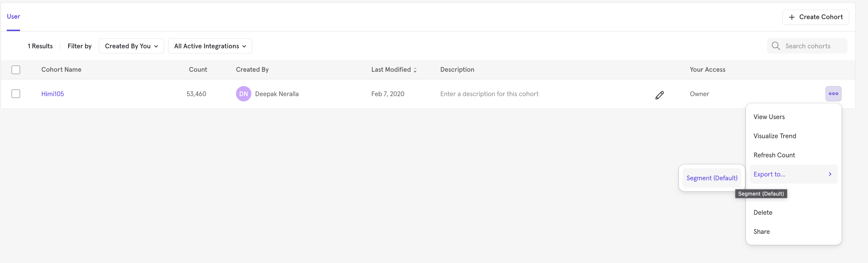Toggle the select-all cohorts checkbox
The height and width of the screenshot is (263, 868).
pos(16,70)
